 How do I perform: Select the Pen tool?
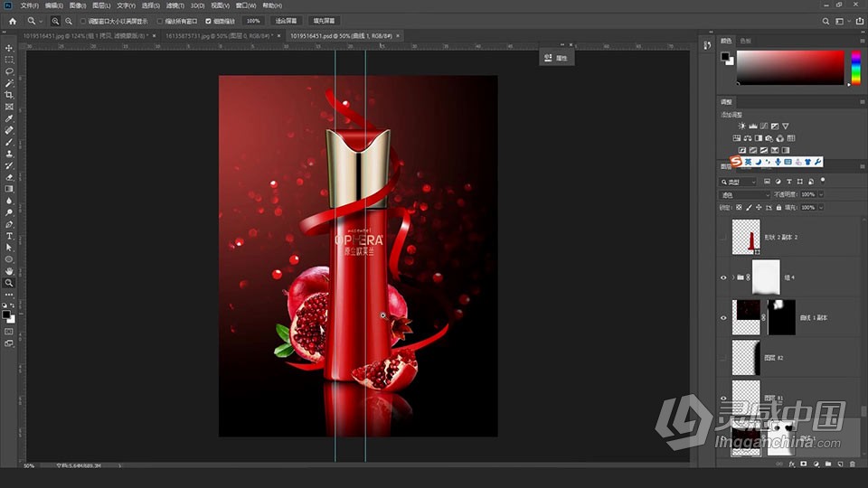[9, 225]
